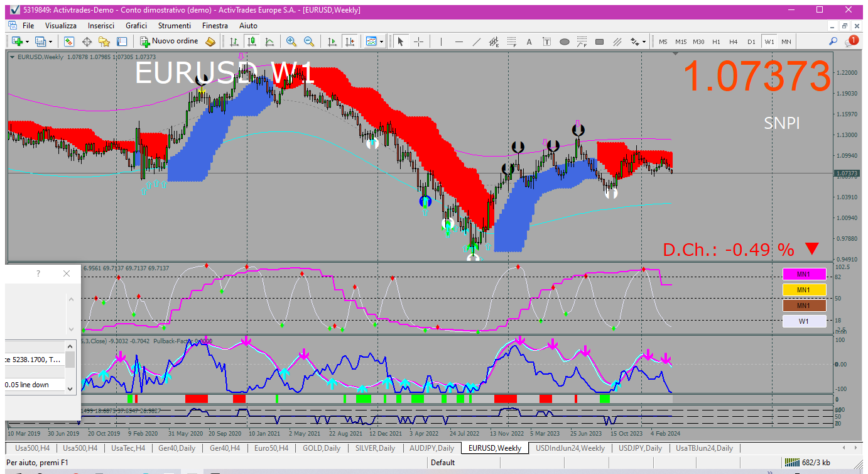The width and height of the screenshot is (868, 474).
Task: Open the MetaEditor yellow book icon
Action: point(210,41)
